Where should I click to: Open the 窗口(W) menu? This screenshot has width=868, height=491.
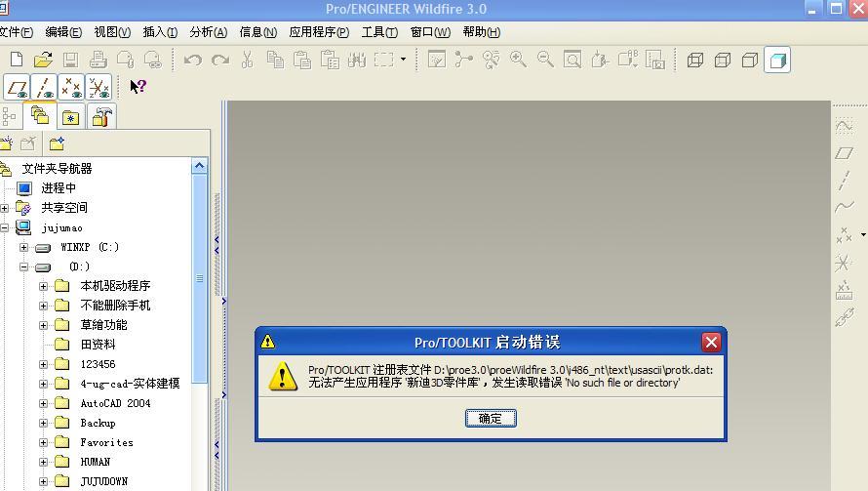coord(430,32)
